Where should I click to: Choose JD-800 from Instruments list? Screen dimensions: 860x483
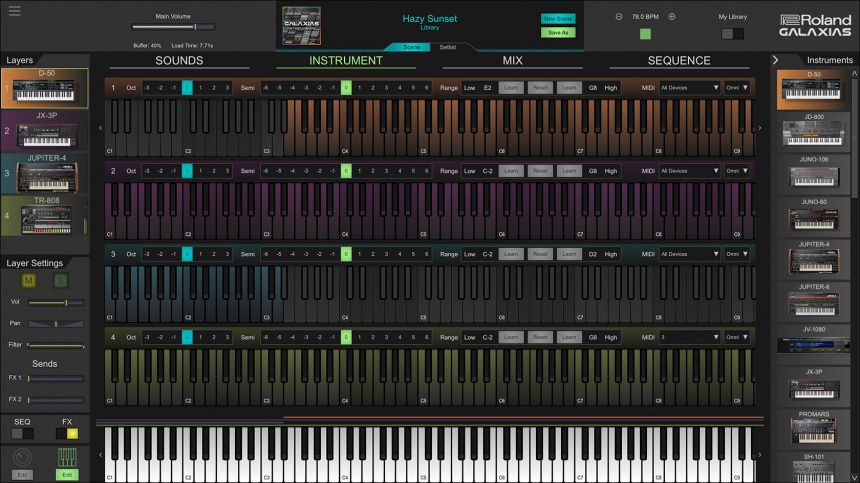point(813,131)
